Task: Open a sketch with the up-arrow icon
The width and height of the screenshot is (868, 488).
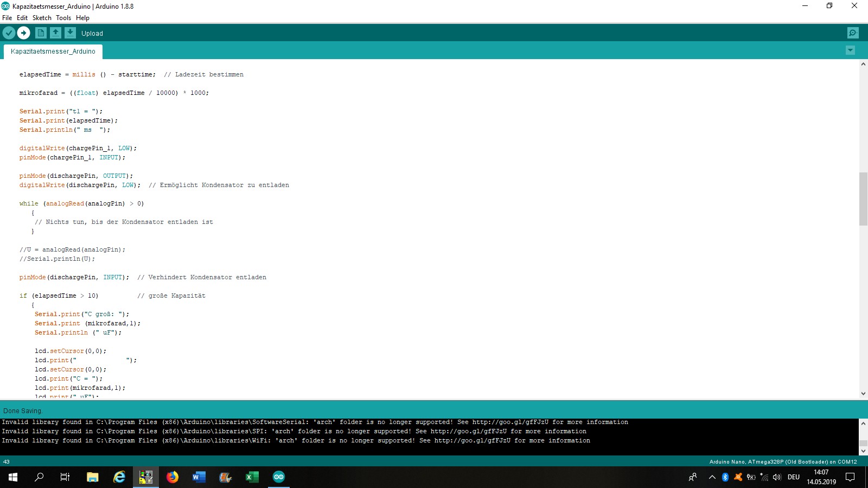Action: tap(55, 33)
